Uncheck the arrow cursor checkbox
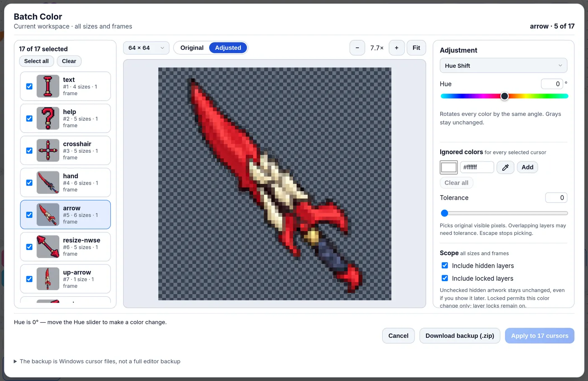The image size is (588, 381). (x=29, y=215)
